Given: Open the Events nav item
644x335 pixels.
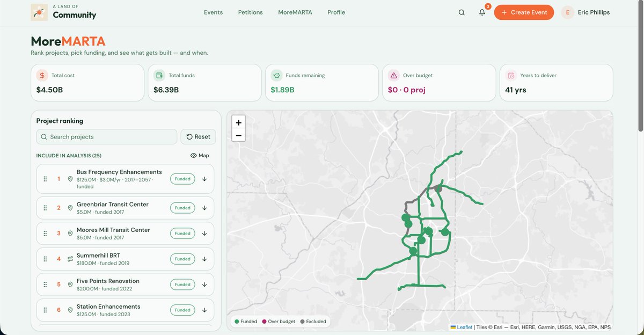Looking at the screenshot, I should 213,12.
